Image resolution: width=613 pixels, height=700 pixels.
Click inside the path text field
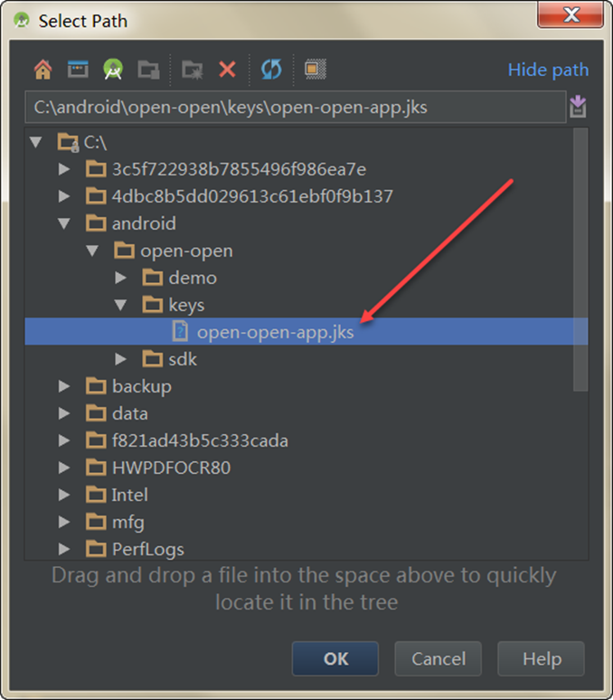point(296,107)
